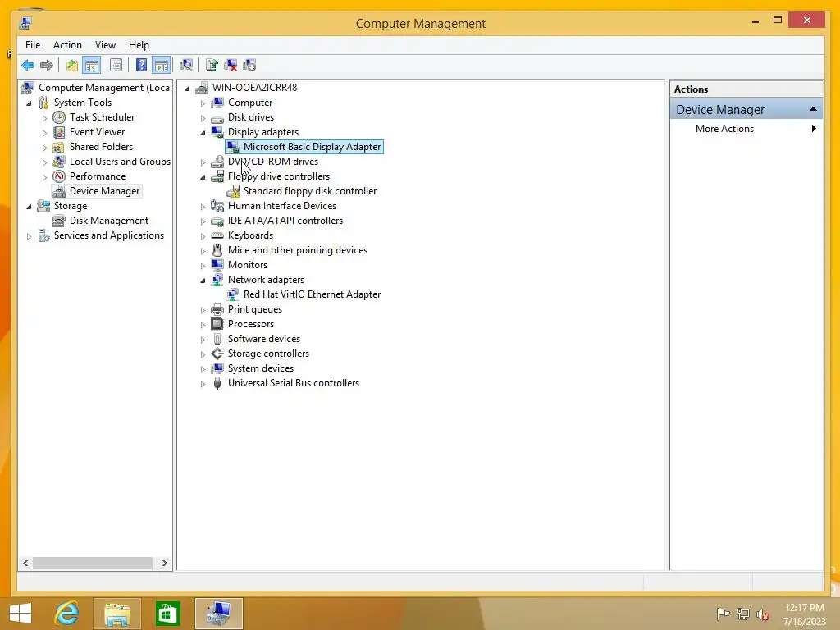Screen dimensions: 840x630
Task: Select Red Hat VirtIO Ethernet Adapter
Action: pyautogui.click(x=312, y=294)
